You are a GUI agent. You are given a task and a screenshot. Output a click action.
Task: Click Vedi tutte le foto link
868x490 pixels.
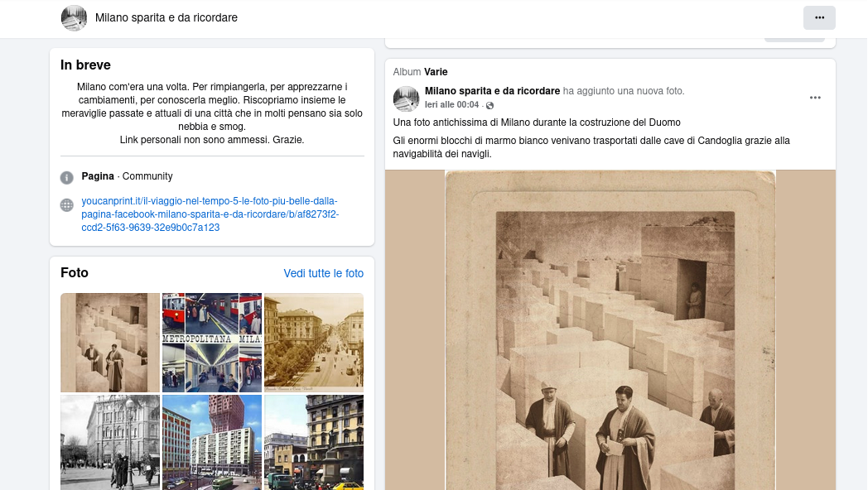(x=323, y=273)
